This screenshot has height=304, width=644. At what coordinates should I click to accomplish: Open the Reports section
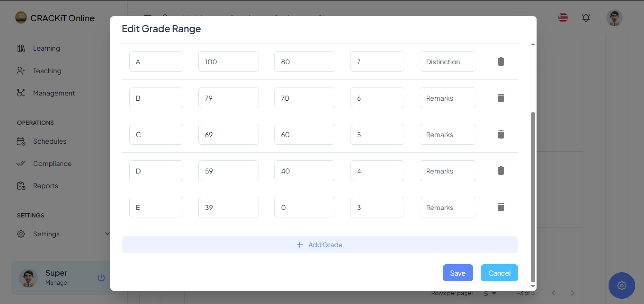click(45, 186)
